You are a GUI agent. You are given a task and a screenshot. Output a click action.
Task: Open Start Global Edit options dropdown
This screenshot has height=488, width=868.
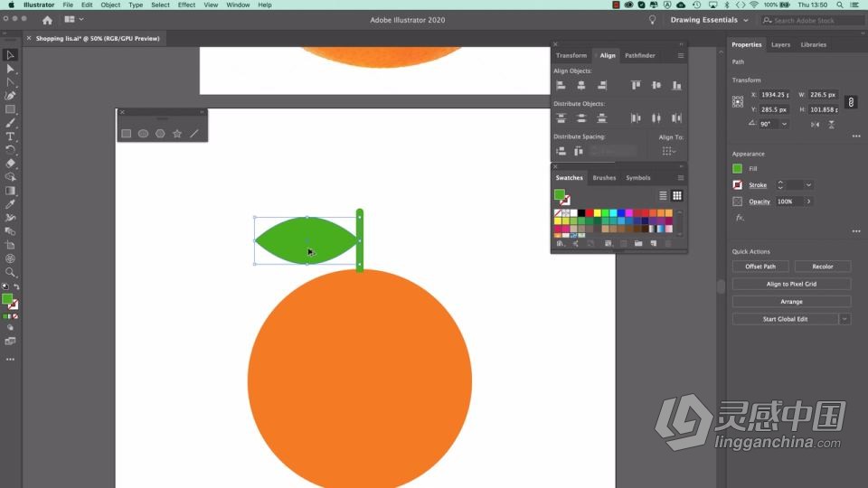pyautogui.click(x=844, y=319)
